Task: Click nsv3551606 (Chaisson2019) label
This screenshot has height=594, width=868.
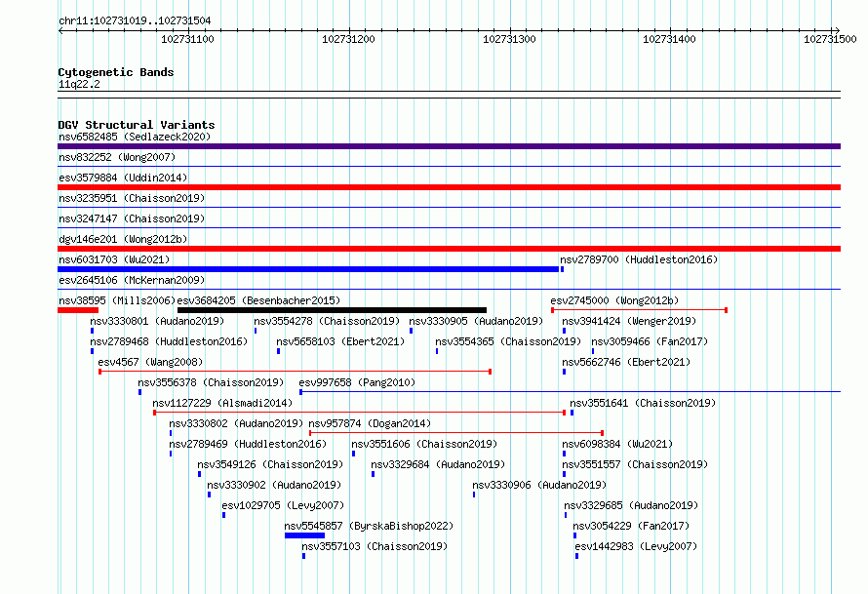Action: (x=424, y=444)
